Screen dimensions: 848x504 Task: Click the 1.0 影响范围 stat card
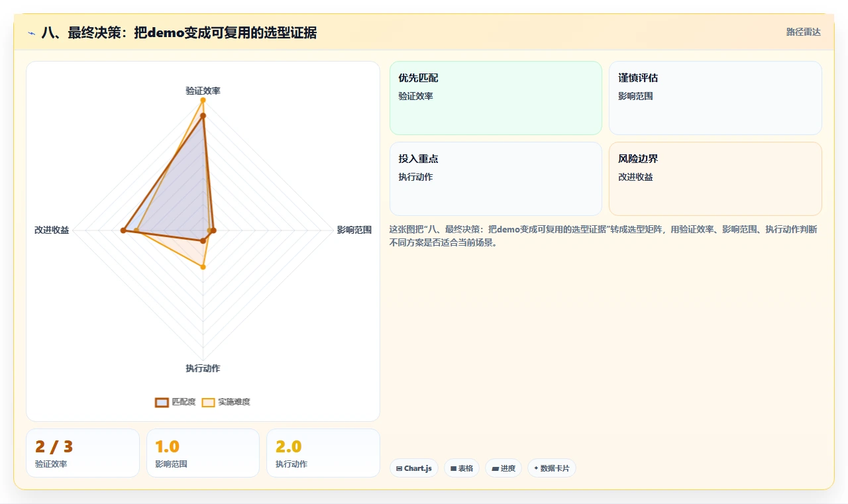203,453
